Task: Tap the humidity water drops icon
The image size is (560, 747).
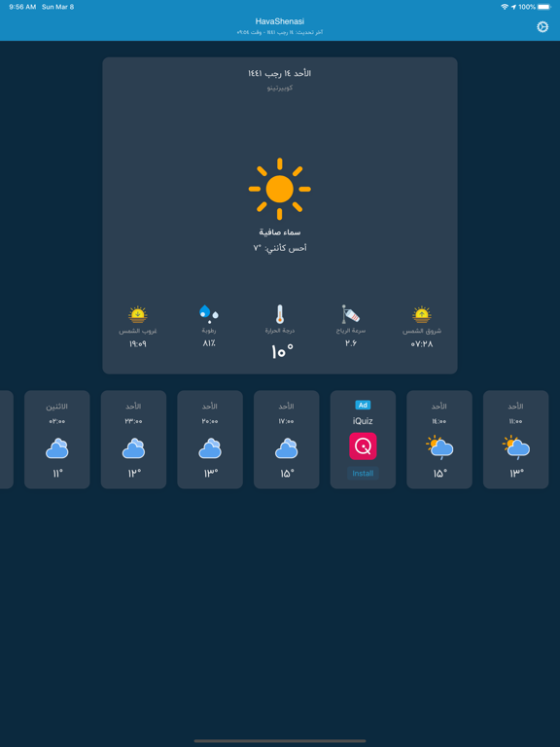Action: 209,314
